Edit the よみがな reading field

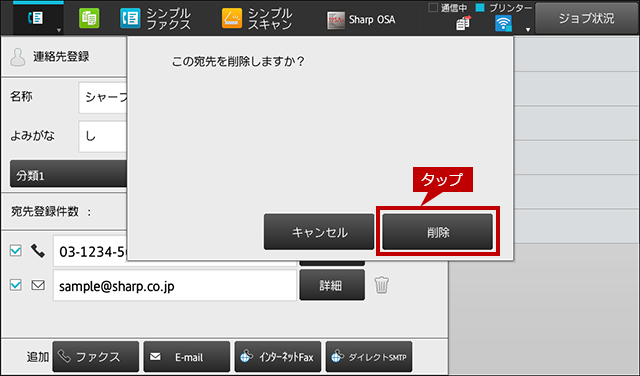pyautogui.click(x=103, y=136)
